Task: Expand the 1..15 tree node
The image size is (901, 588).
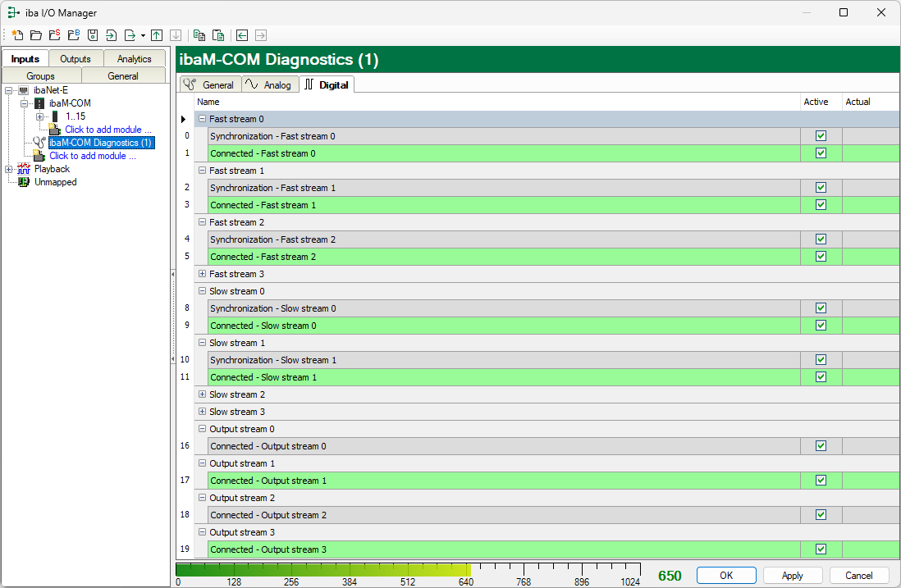Action: coord(39,116)
